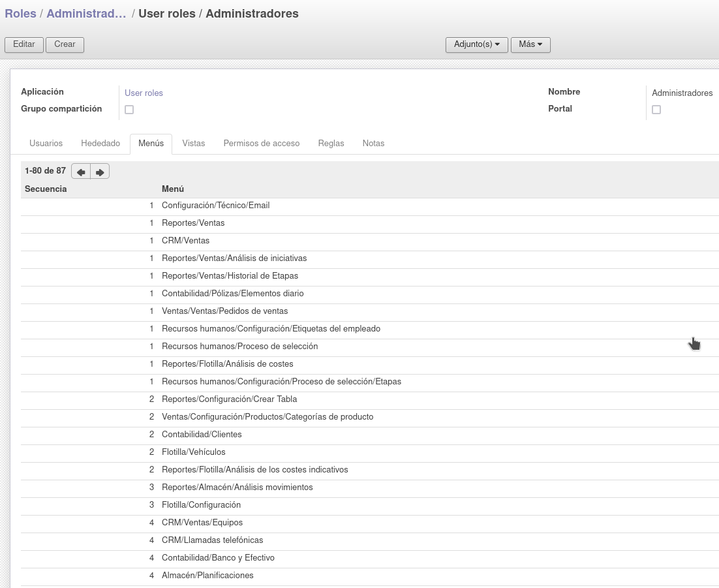This screenshot has width=719, height=588.
Task: Select the Contabilidad/Clientes row
Action: tap(369, 435)
